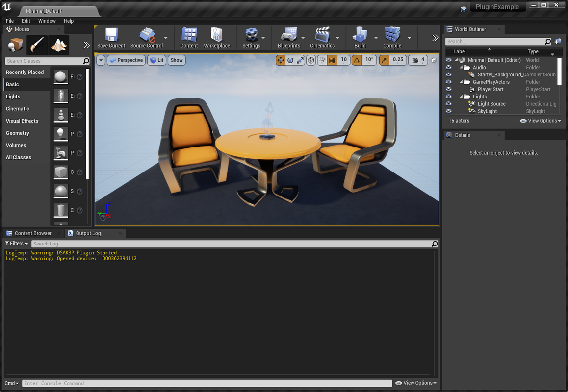This screenshot has height=392, width=568.
Task: Collapse the Audio folder in outliner
Action: point(461,67)
